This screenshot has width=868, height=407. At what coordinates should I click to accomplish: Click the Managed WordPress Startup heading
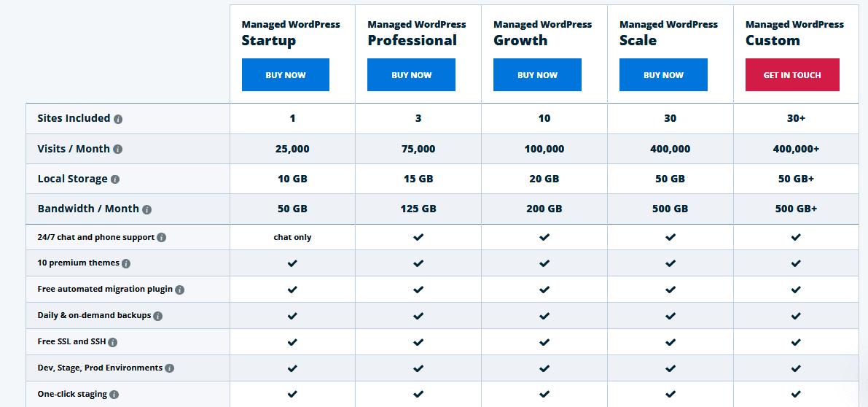(x=291, y=34)
